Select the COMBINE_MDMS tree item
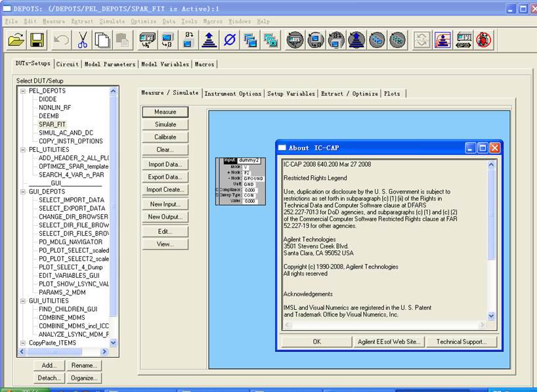This screenshot has width=537, height=392. coord(62,318)
